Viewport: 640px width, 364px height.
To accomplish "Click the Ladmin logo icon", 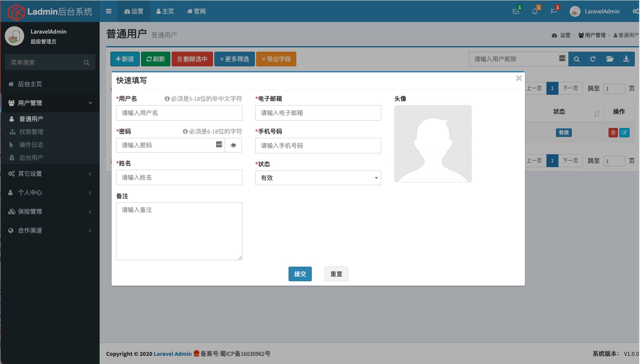I will click(x=16, y=12).
